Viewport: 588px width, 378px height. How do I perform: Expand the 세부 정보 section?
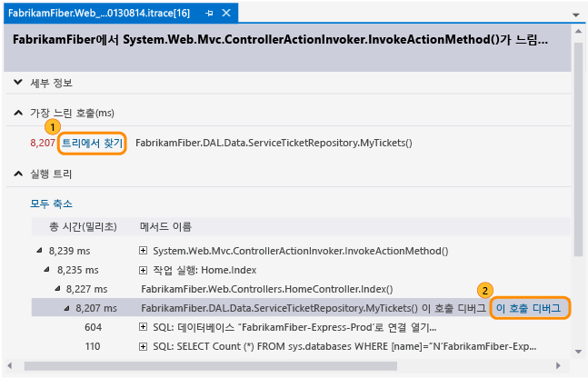coord(18,82)
